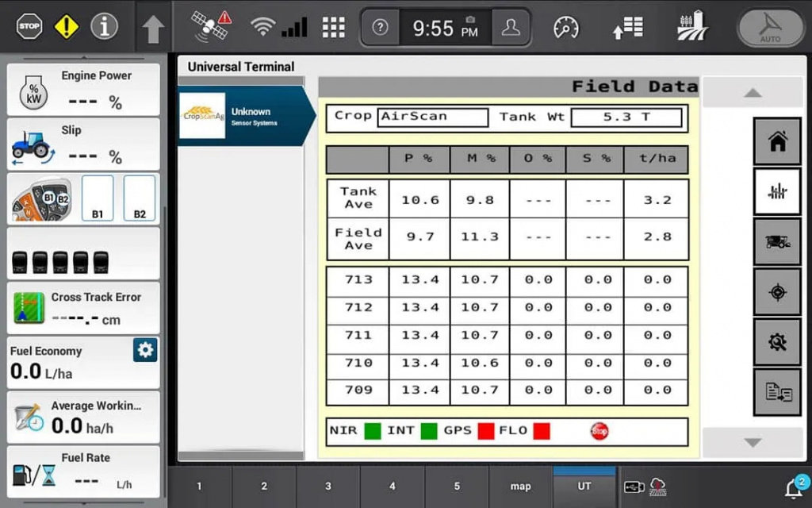Open the document transfer icon page

point(777,392)
